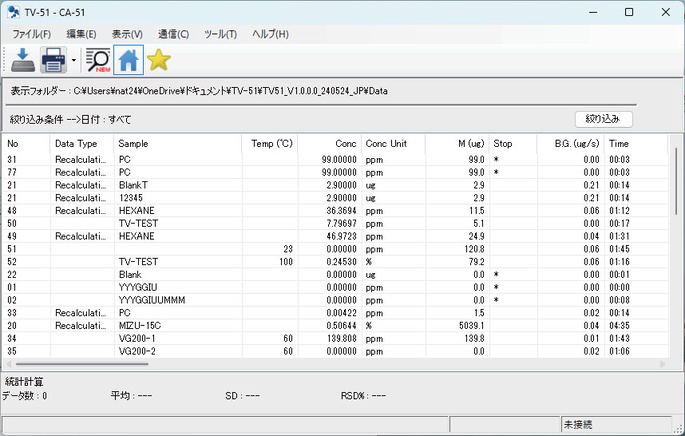Click the magnifier search NEW icon
The width and height of the screenshot is (685, 436).
[x=98, y=61]
